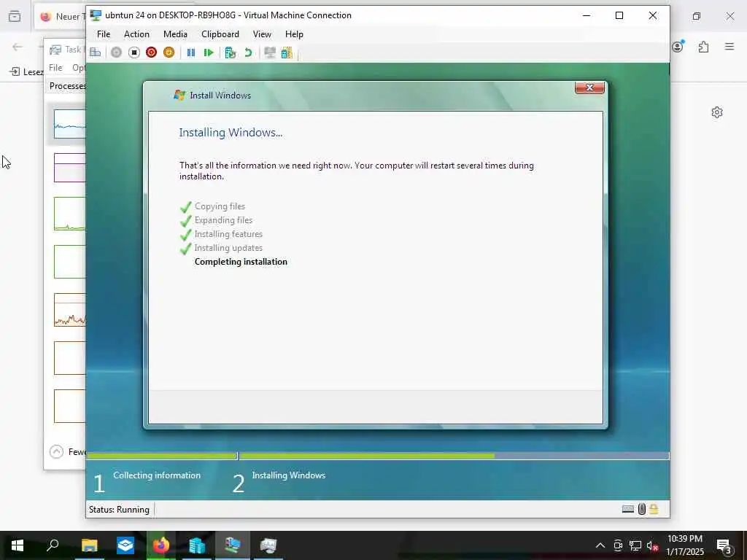747x560 pixels.
Task: Click the 'Status: Running' status bar text
Action: (119, 510)
